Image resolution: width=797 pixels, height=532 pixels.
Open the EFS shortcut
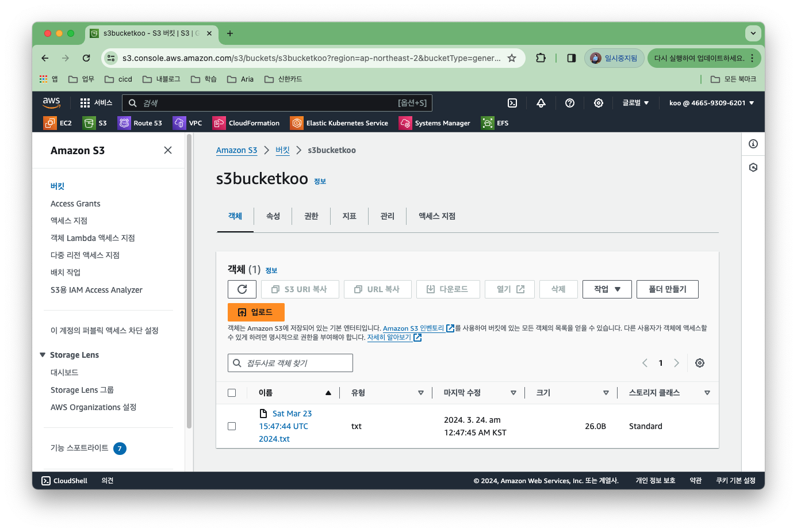495,123
